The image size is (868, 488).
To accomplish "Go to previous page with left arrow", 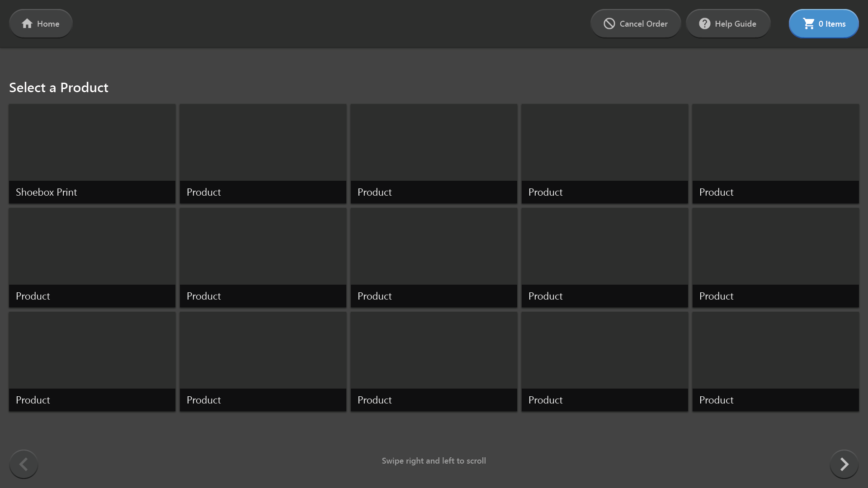I will point(24,464).
